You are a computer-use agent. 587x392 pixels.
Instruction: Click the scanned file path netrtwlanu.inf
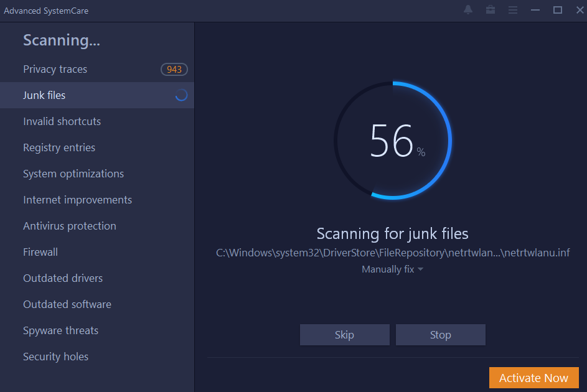[393, 253]
